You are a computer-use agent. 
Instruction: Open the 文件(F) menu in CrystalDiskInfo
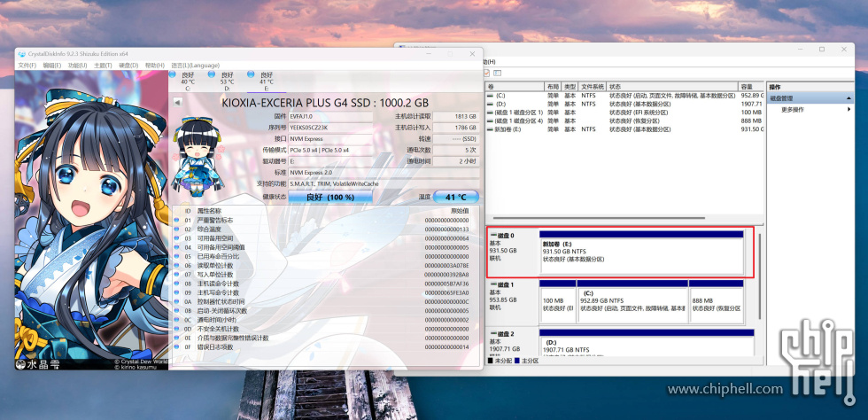pos(27,66)
